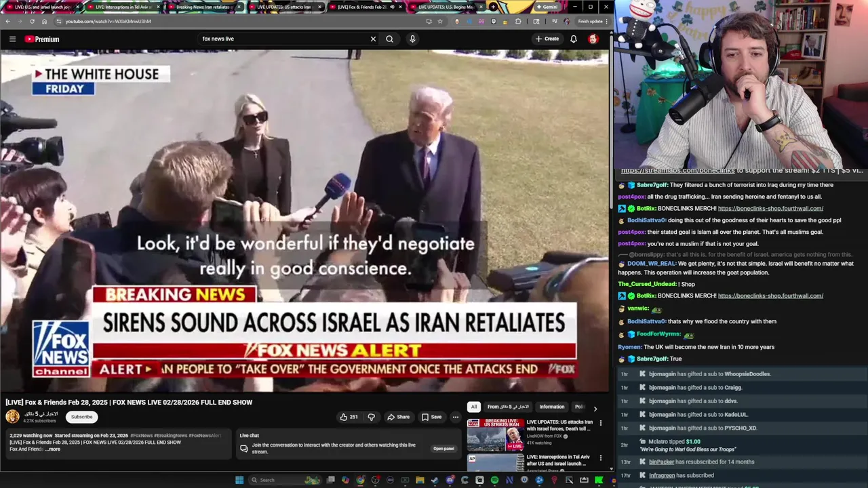Start voice search with microphone icon

[x=412, y=39]
